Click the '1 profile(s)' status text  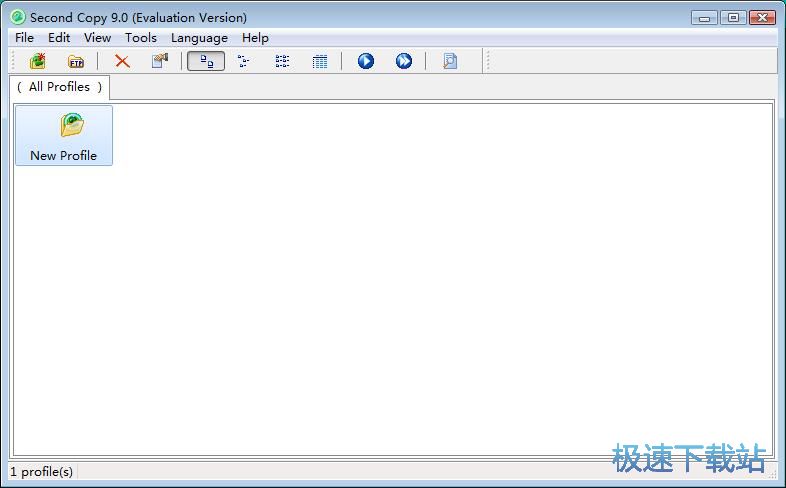point(42,472)
